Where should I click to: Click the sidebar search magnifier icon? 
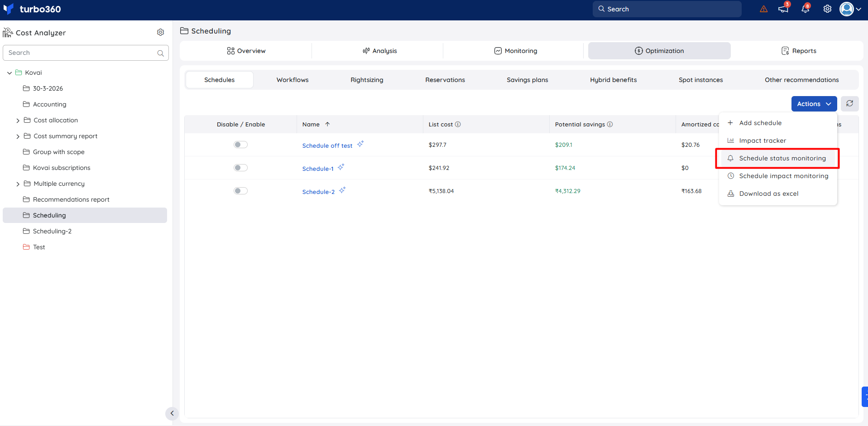160,53
